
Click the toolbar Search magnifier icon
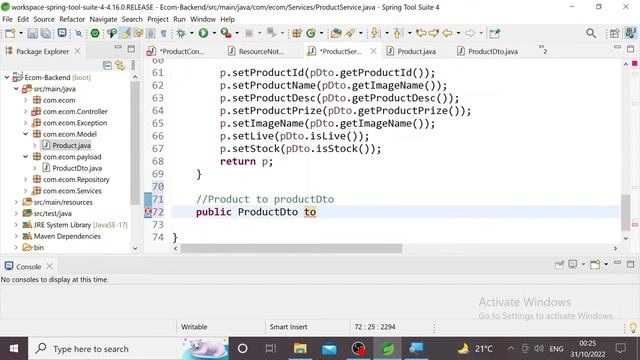[591, 33]
